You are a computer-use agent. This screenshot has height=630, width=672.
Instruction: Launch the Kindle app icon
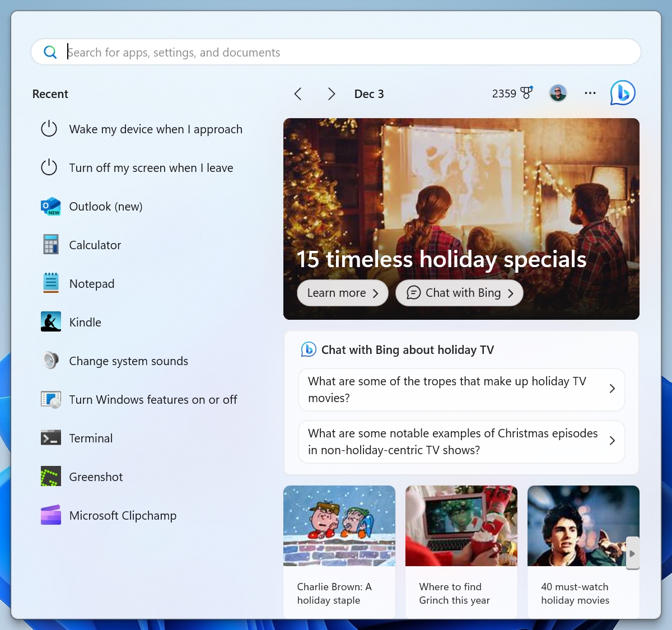50,322
